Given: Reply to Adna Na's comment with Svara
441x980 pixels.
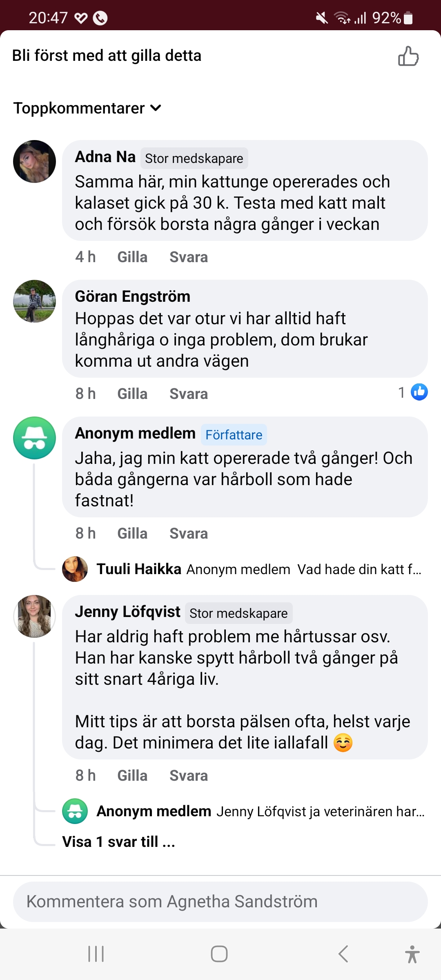Looking at the screenshot, I should coord(189,257).
